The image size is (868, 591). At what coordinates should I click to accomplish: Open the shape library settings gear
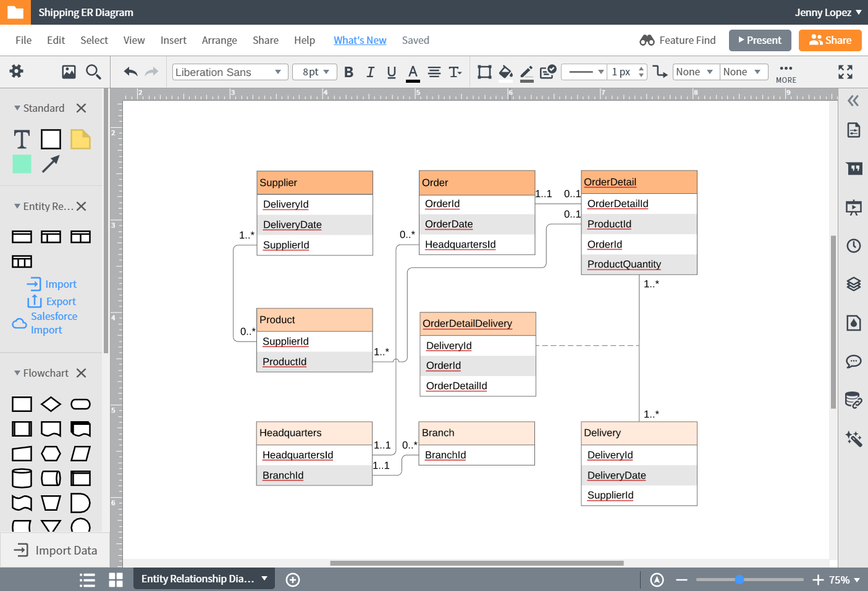17,72
